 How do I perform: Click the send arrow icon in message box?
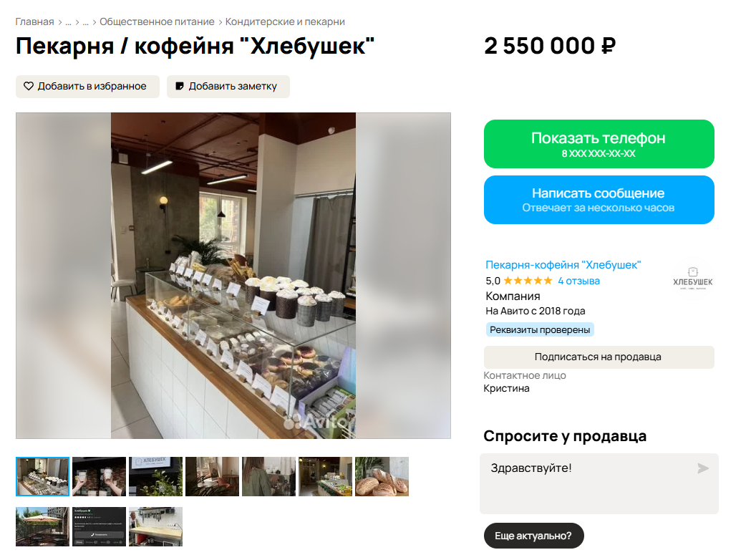[x=703, y=468]
